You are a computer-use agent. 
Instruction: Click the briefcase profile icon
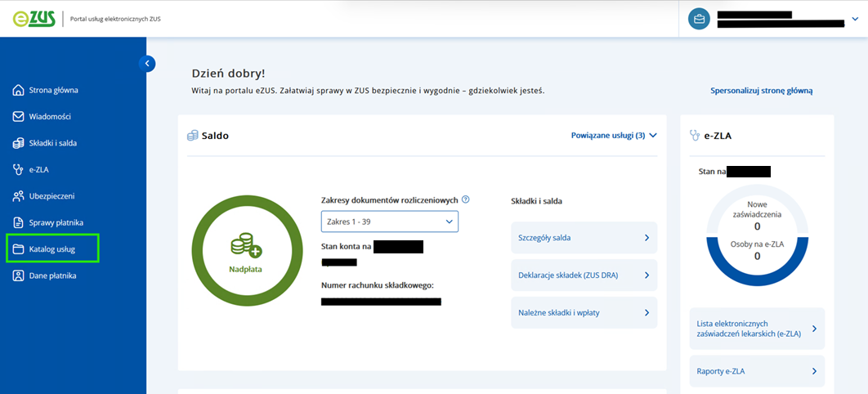(699, 19)
